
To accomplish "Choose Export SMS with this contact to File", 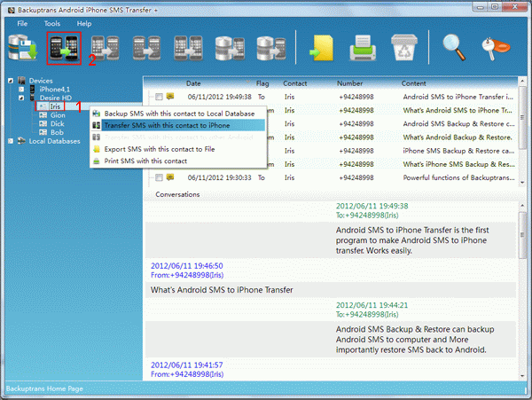I will [x=178, y=149].
